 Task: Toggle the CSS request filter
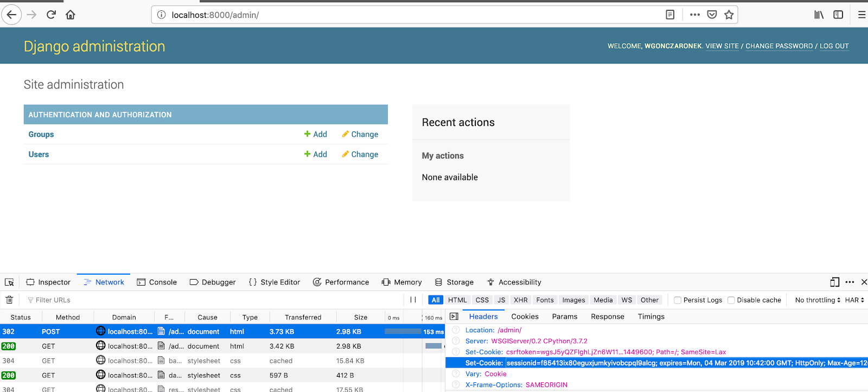(482, 300)
